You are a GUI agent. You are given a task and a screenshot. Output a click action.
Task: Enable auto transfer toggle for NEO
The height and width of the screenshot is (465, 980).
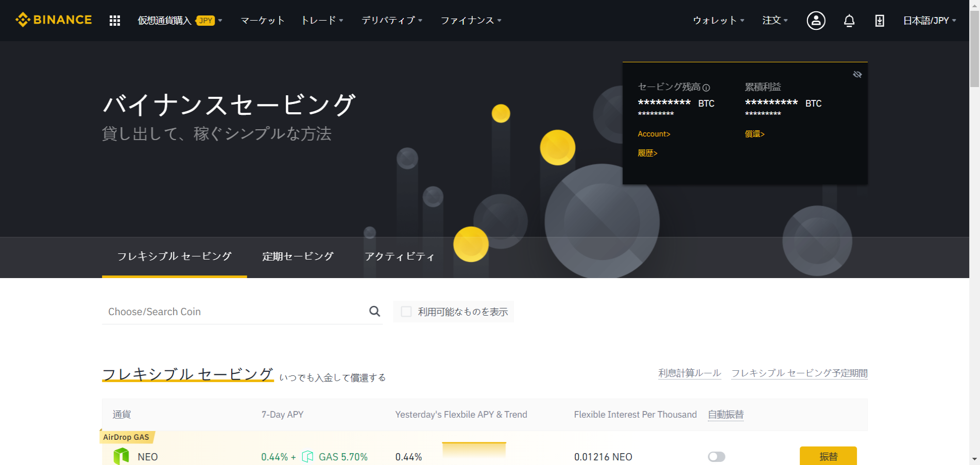[x=716, y=457]
